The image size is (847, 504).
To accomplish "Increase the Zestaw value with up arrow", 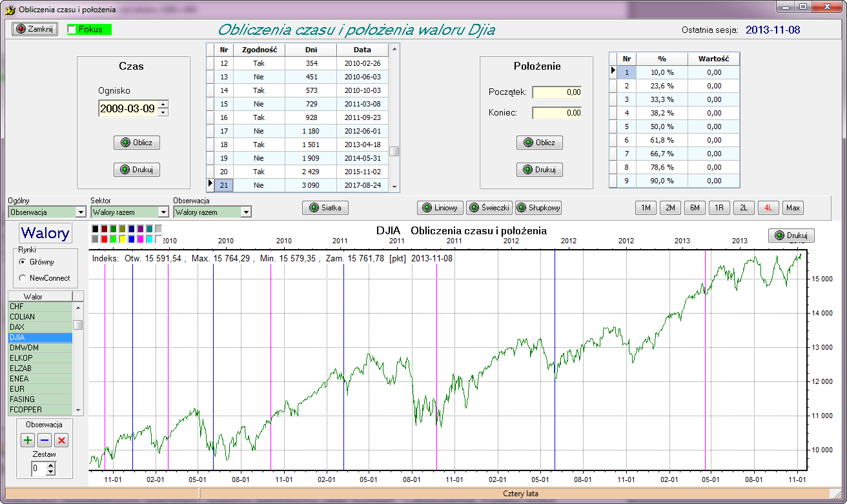I will click(51, 465).
